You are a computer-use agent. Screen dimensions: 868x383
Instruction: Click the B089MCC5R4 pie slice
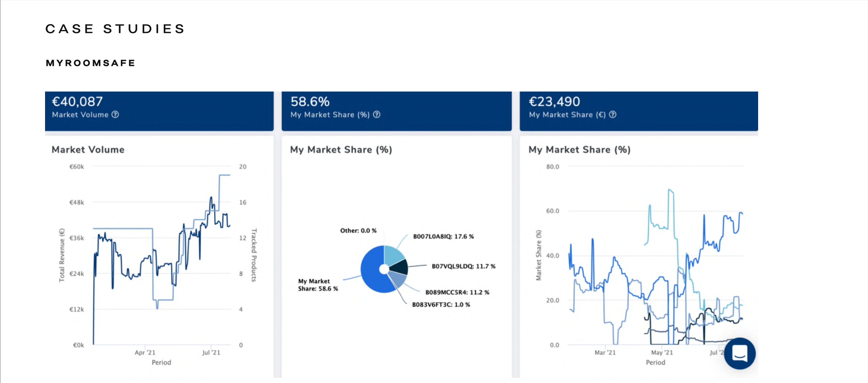click(398, 279)
